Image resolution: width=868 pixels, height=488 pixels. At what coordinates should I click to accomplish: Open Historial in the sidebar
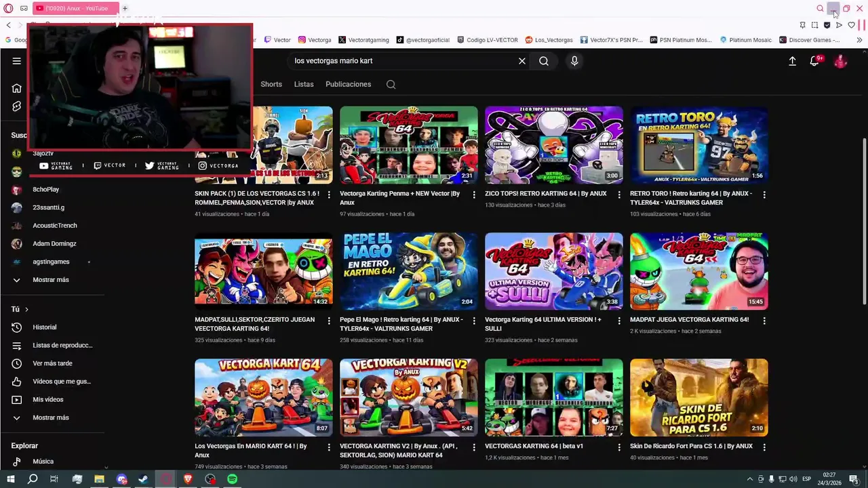[x=45, y=327]
